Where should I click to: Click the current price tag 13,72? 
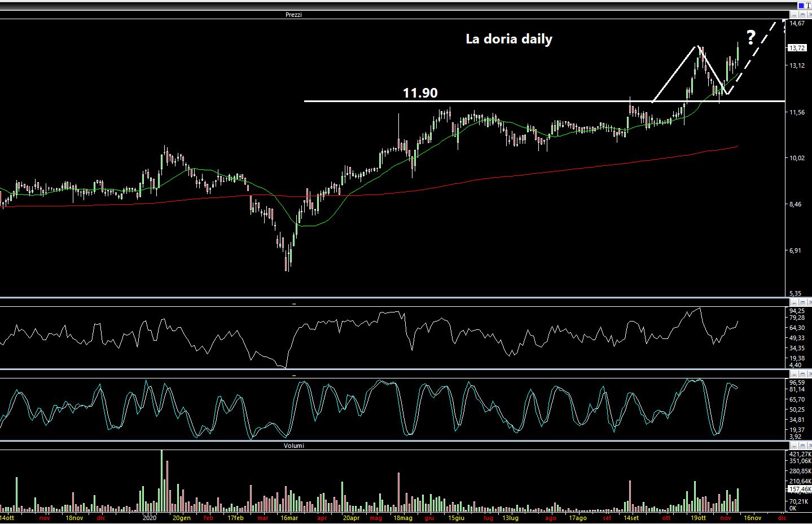pyautogui.click(x=797, y=49)
